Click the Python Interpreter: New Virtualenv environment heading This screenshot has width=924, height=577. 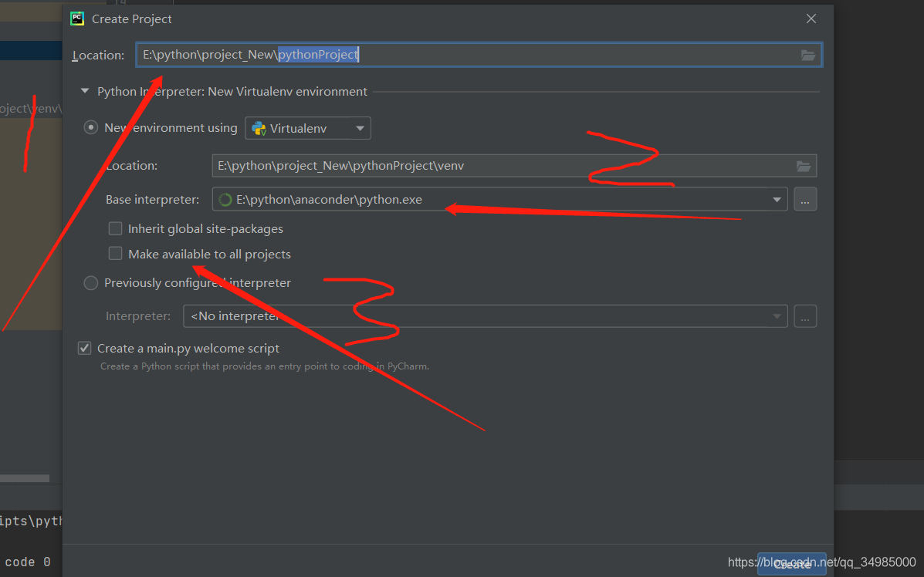[x=232, y=92]
